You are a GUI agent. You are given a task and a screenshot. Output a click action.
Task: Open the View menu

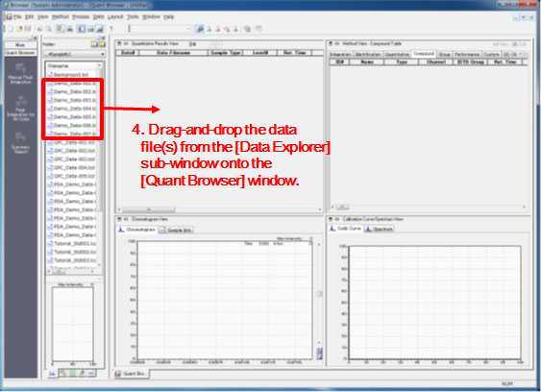pyautogui.click(x=43, y=16)
